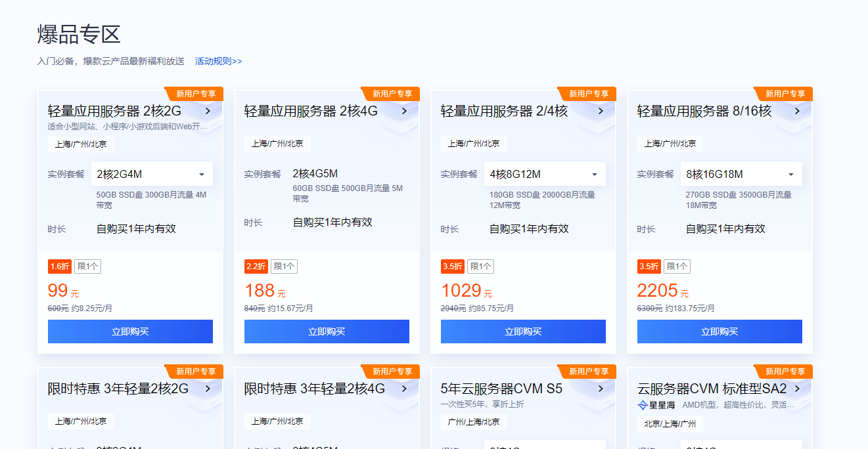The width and height of the screenshot is (868, 449).
Task: Open the 轻量应用服务器 2/4核 card arrow
Action: (601, 112)
